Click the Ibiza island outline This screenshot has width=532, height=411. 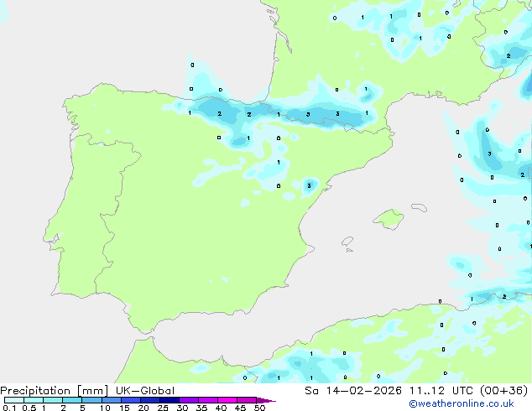(347, 242)
